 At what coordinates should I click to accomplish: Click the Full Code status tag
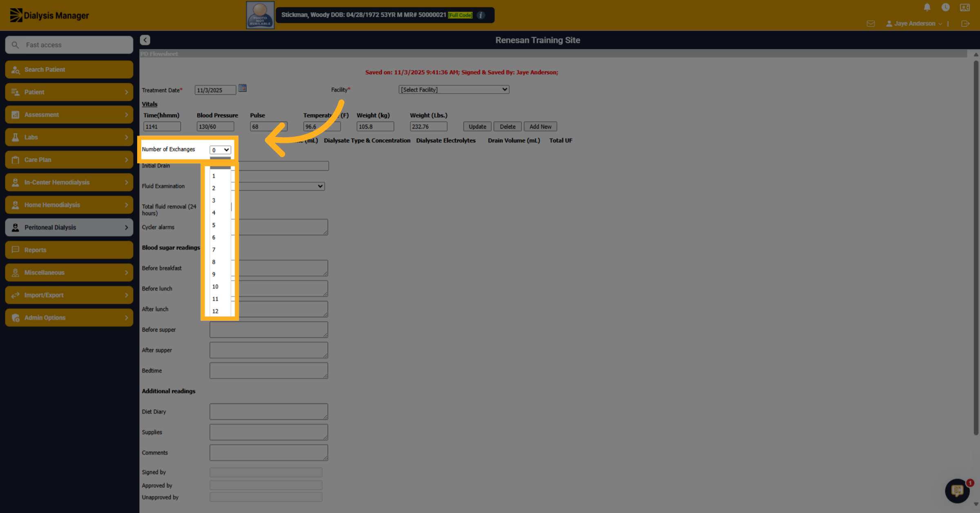click(x=460, y=15)
